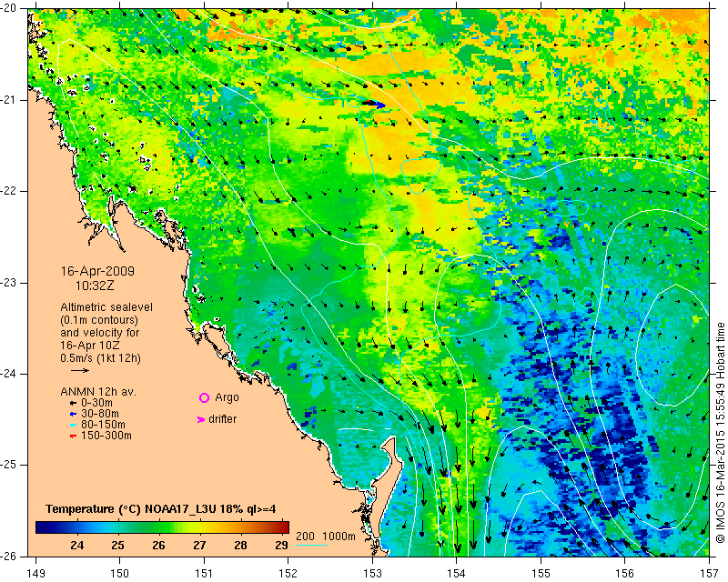Click the yellow 27°C section of colorbar
This screenshot has width=728, height=582.
pyautogui.click(x=199, y=527)
